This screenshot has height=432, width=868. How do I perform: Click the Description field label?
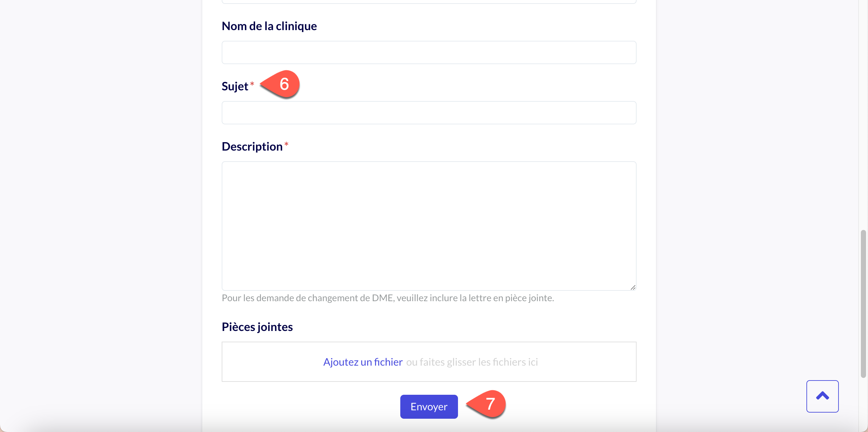click(x=252, y=146)
